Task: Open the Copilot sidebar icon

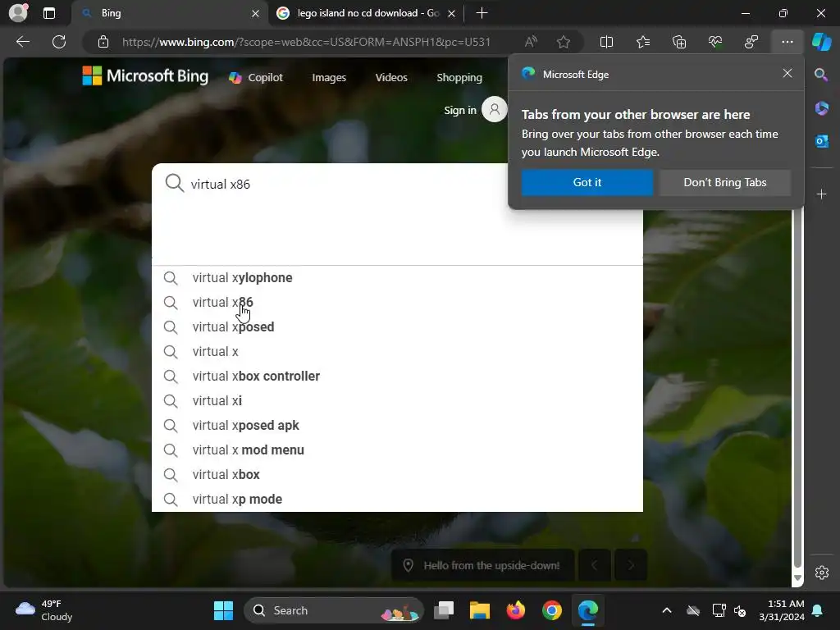Action: point(822,42)
